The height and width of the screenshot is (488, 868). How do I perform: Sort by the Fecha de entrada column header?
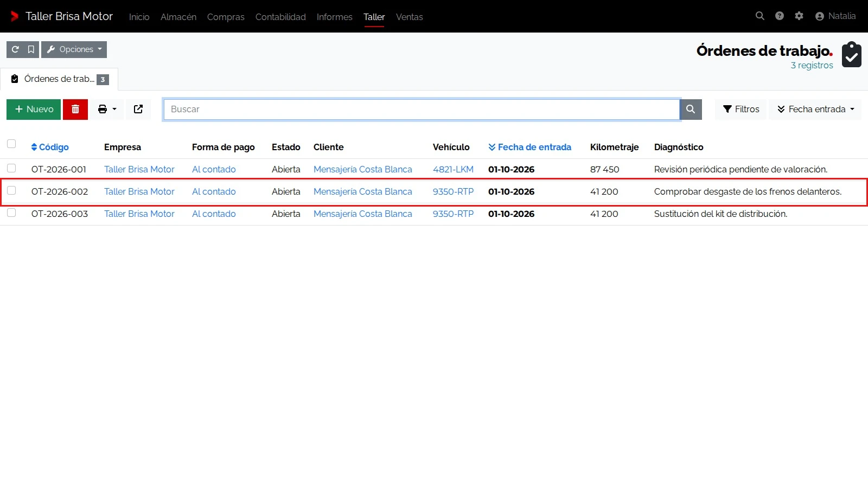[x=529, y=147]
